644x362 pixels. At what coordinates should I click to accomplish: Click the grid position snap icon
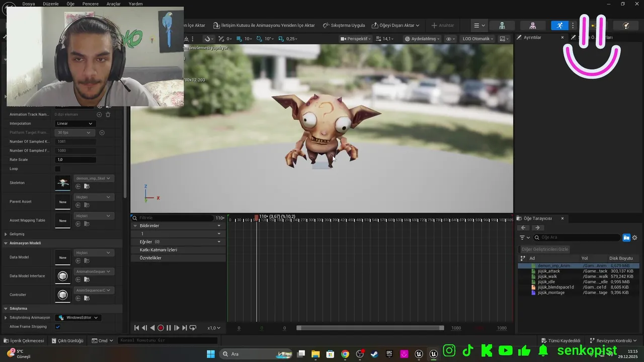239,39
